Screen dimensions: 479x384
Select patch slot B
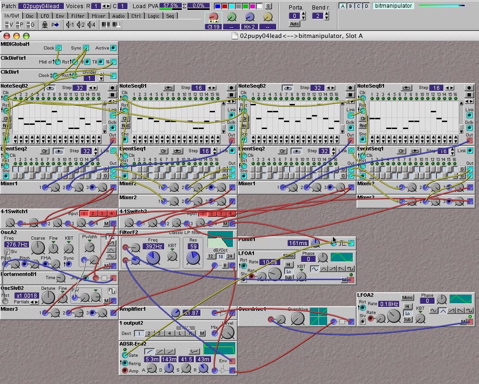pyautogui.click(x=350, y=6)
